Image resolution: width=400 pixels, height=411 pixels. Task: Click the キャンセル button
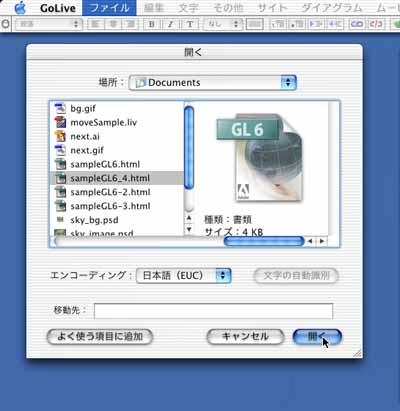(245, 337)
